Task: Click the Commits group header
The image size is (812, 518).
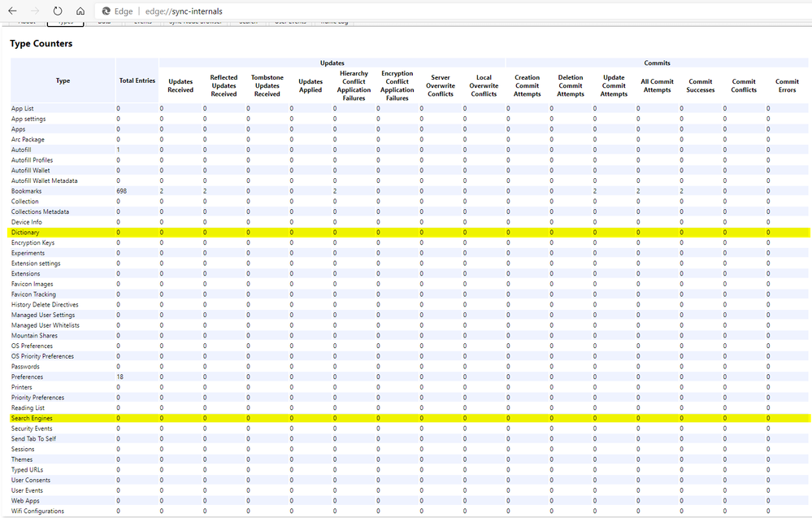Action: [x=658, y=63]
